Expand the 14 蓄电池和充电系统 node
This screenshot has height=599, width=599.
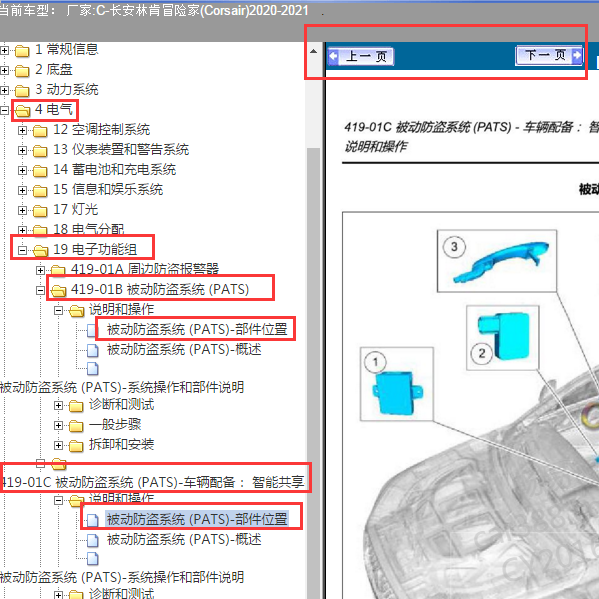23,170
